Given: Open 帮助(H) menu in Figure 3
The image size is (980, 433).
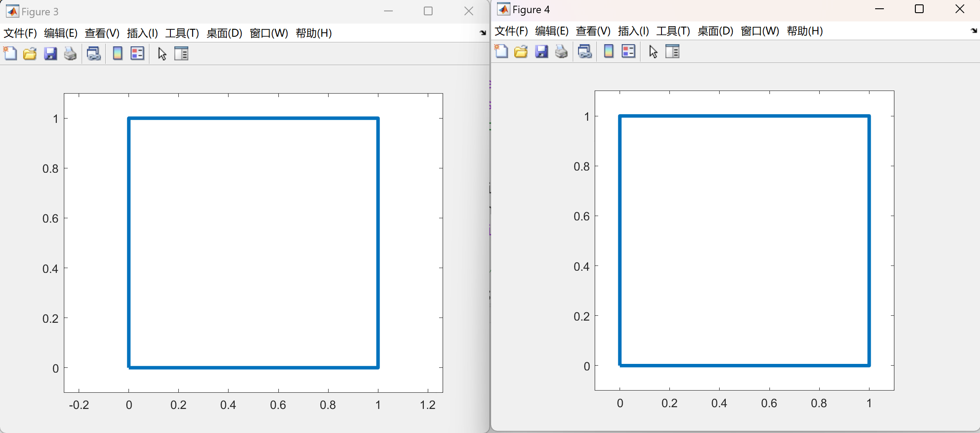Looking at the screenshot, I should pyautogui.click(x=314, y=33).
